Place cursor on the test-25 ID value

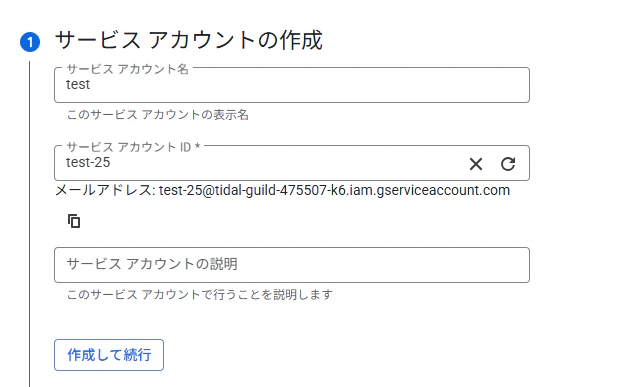88,163
